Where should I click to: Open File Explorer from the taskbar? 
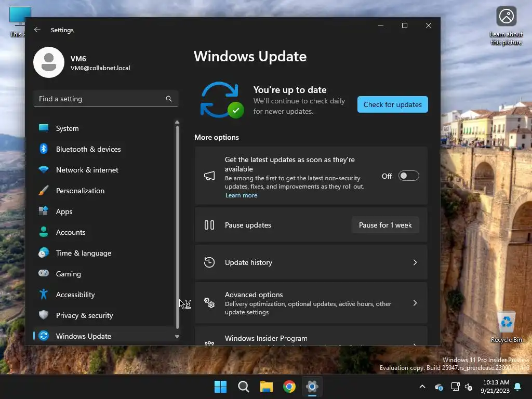[x=267, y=387]
